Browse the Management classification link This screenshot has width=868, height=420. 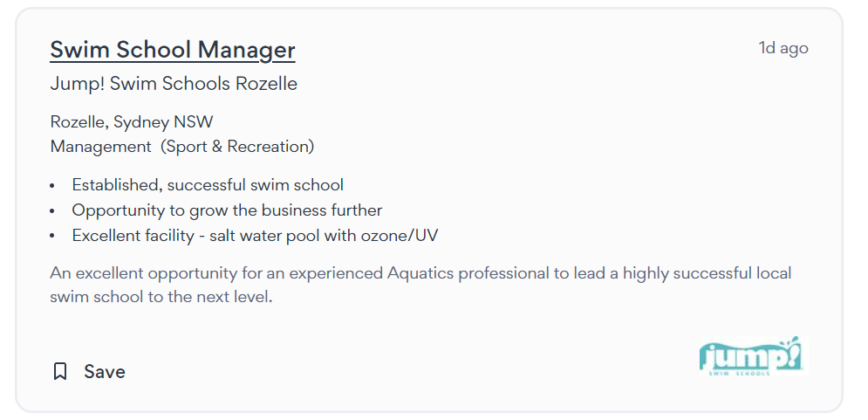(x=100, y=147)
